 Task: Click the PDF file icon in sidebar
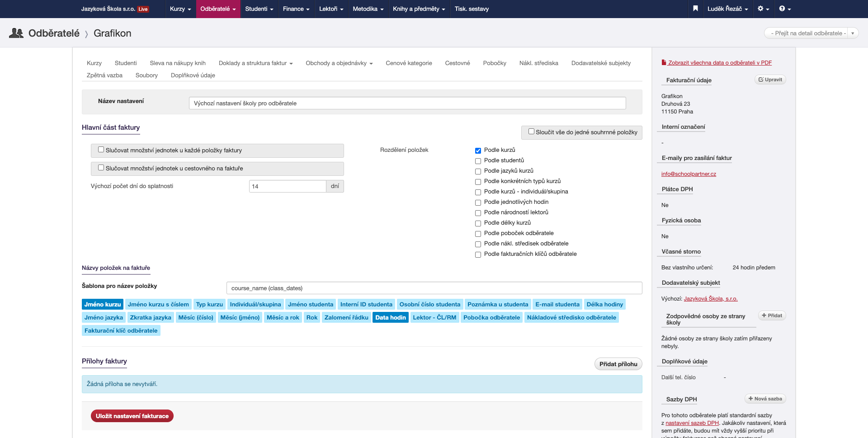(x=664, y=63)
